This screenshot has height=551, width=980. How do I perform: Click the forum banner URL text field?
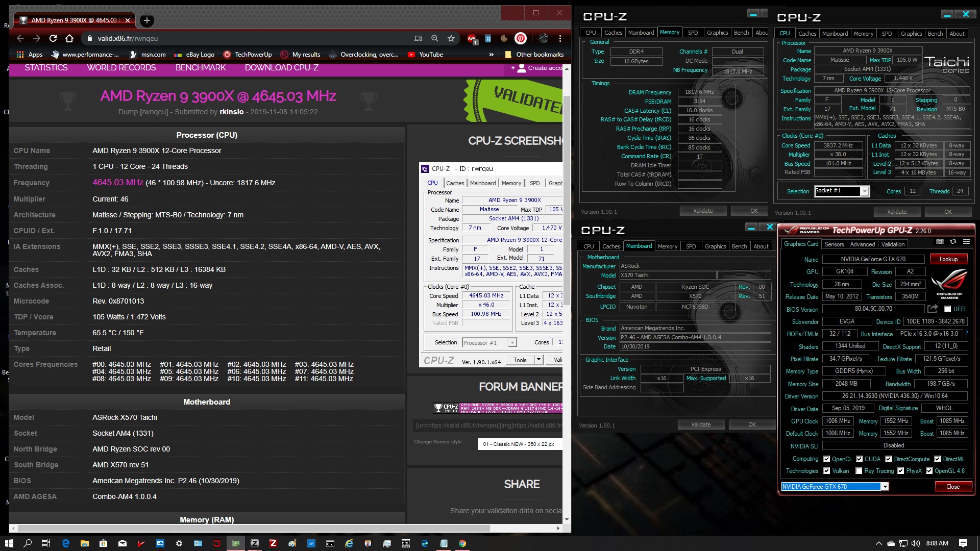(x=488, y=425)
